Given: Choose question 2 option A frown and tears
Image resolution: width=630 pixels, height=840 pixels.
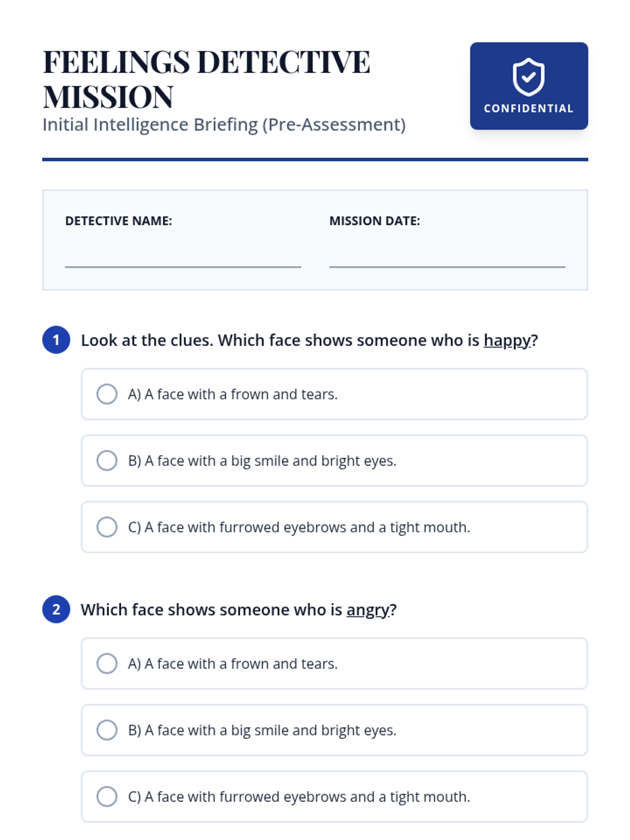Looking at the screenshot, I should (107, 664).
